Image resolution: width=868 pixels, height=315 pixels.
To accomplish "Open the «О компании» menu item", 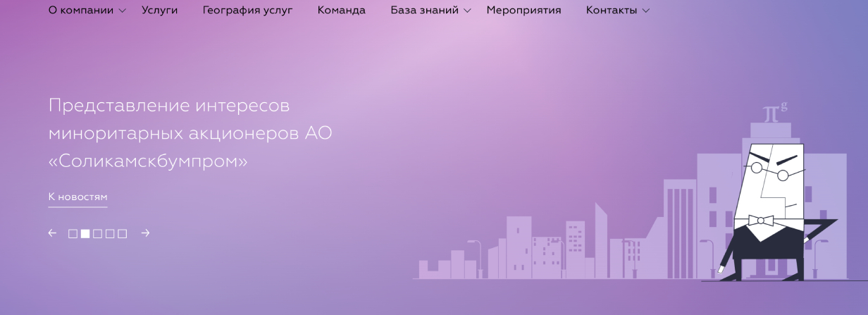I will [81, 11].
